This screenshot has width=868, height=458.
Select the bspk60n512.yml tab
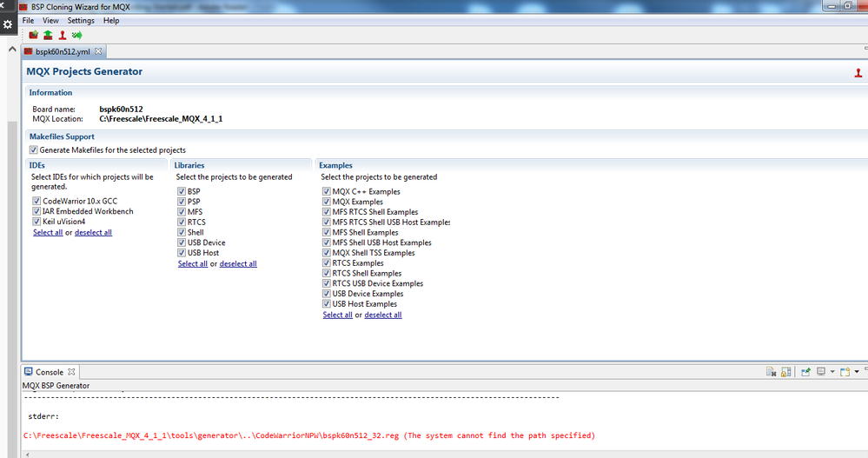click(x=63, y=51)
